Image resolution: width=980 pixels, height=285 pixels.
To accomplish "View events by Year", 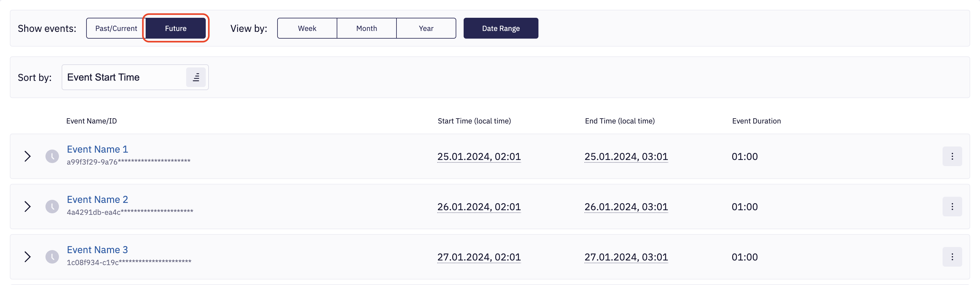I will 426,28.
